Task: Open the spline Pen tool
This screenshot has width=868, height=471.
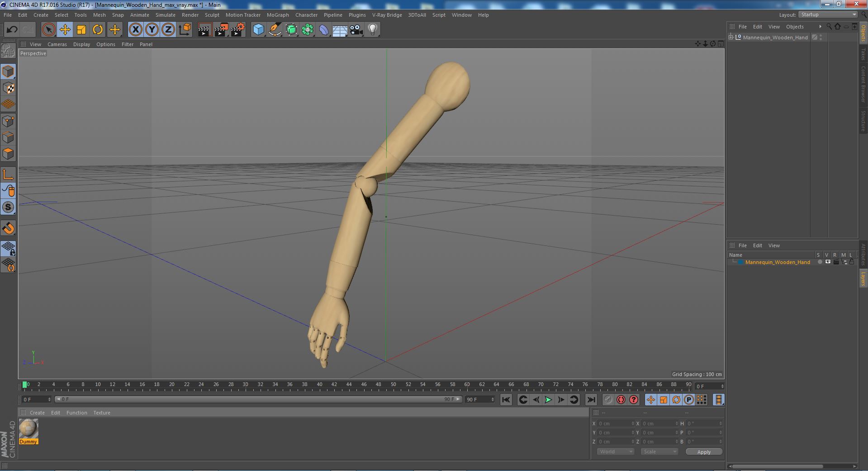Action: tap(275, 30)
